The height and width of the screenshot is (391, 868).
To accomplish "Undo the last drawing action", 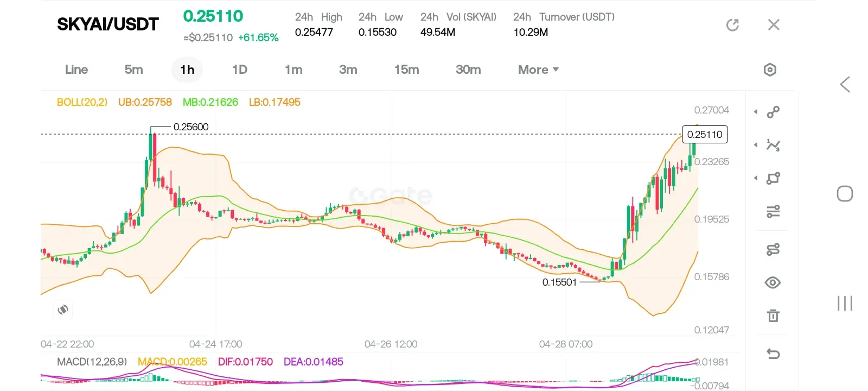I will 773,354.
